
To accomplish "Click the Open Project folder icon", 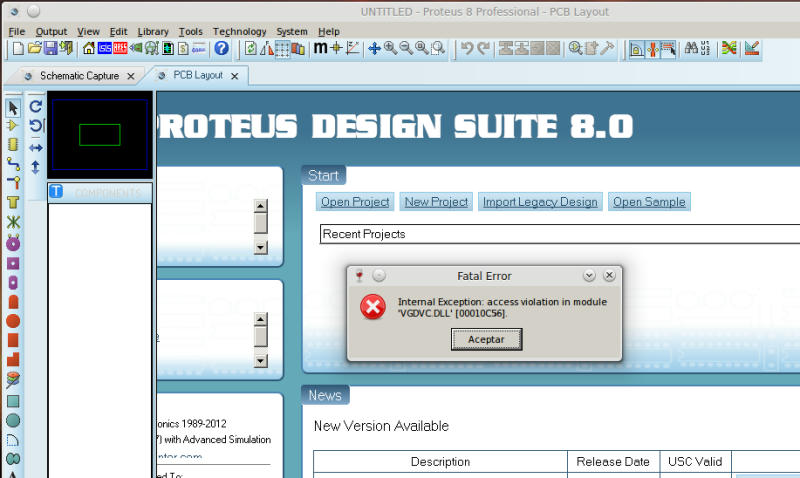I will tap(34, 48).
